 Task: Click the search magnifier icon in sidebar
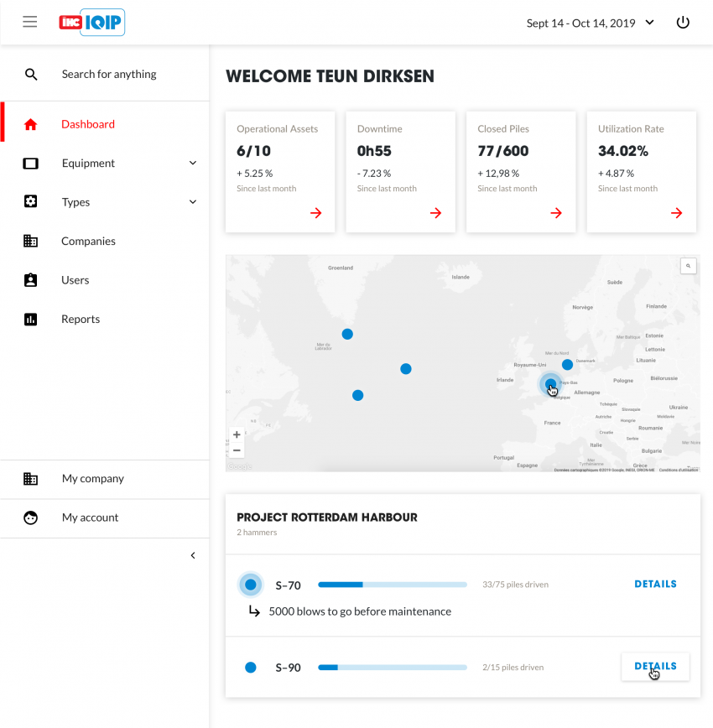[31, 75]
